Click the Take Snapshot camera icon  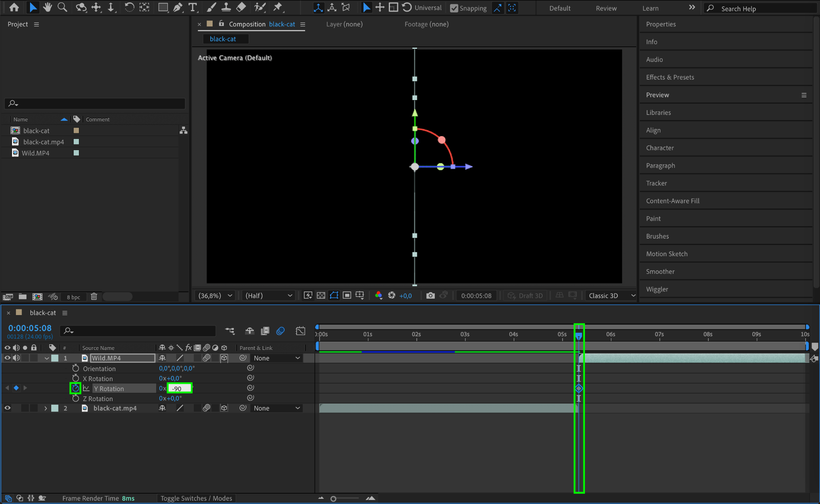[430, 295]
